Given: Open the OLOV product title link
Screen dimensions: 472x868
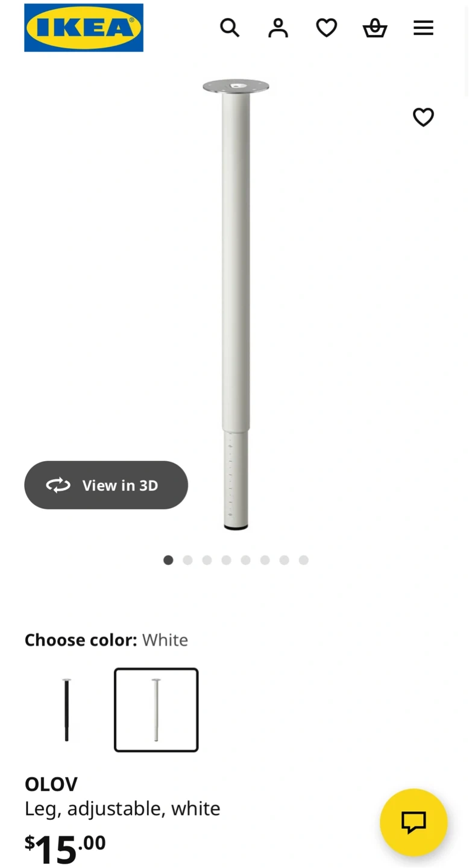Looking at the screenshot, I should click(x=51, y=784).
